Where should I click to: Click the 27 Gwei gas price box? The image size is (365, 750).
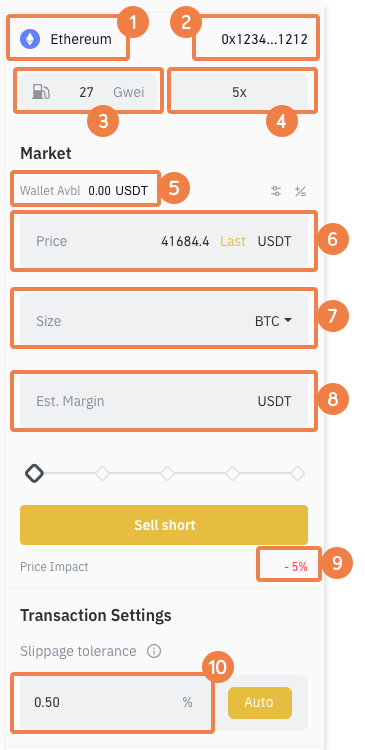coord(88,91)
